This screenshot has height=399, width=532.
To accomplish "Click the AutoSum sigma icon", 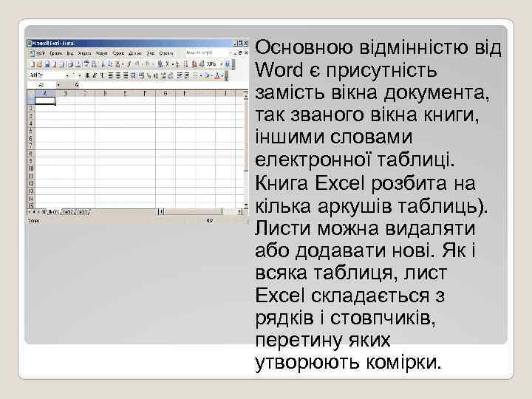I will click(x=167, y=64).
